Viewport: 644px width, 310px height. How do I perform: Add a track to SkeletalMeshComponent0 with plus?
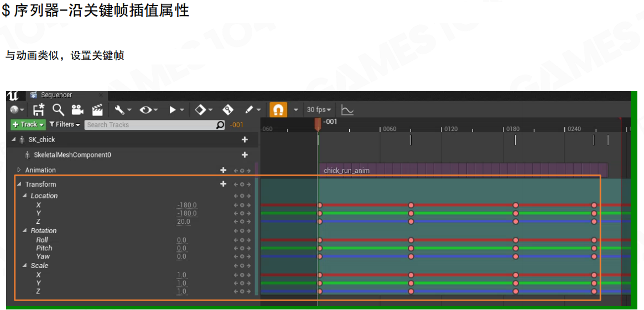click(245, 155)
